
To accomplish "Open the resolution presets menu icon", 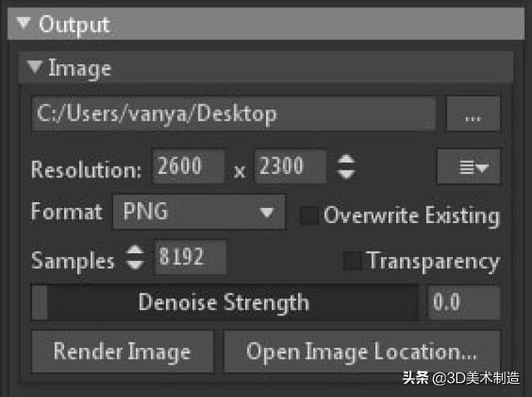I will point(468,168).
